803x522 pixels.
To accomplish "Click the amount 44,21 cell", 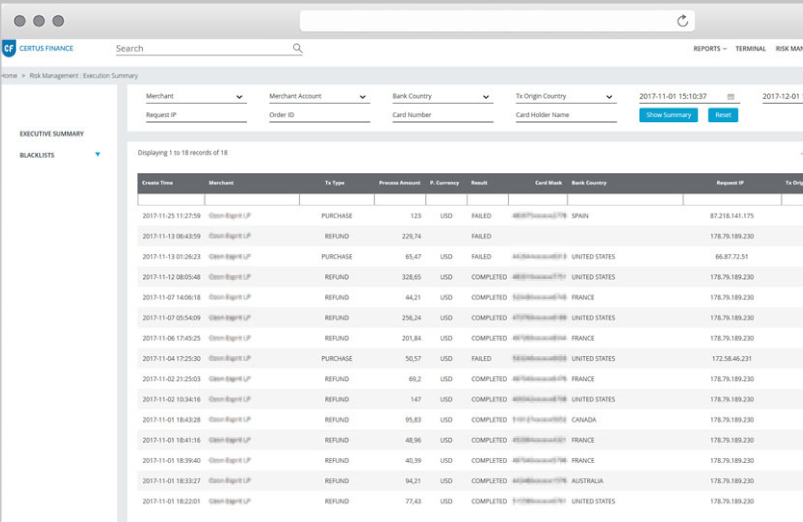I will (x=413, y=297).
